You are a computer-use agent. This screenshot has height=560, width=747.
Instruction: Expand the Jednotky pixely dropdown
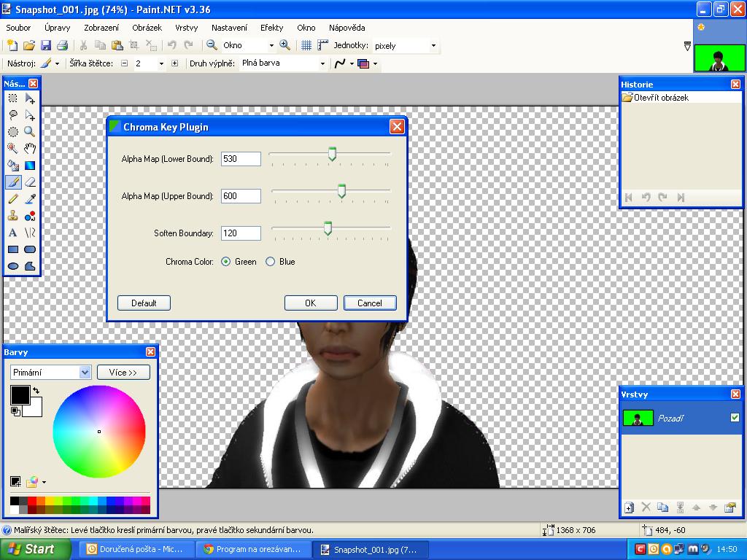tap(433, 45)
